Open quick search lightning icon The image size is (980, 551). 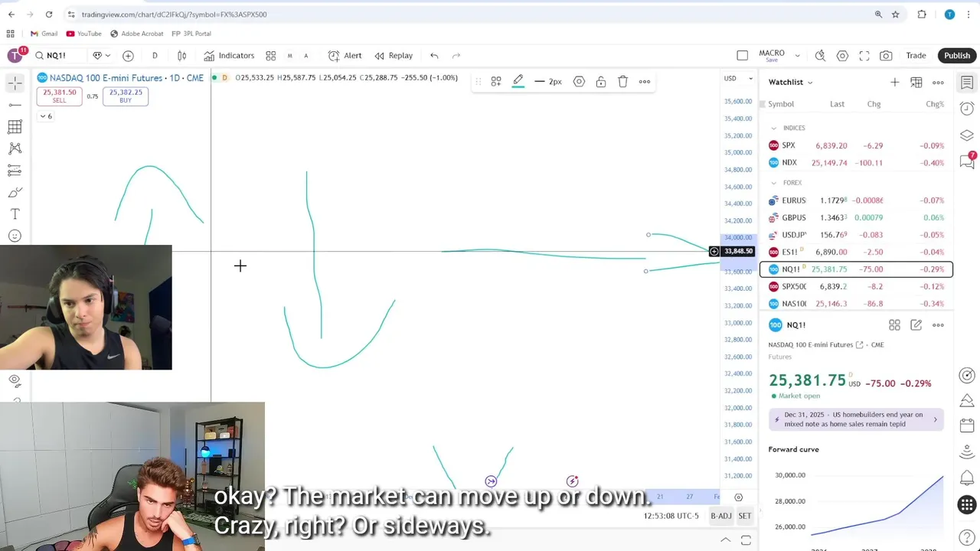click(820, 56)
